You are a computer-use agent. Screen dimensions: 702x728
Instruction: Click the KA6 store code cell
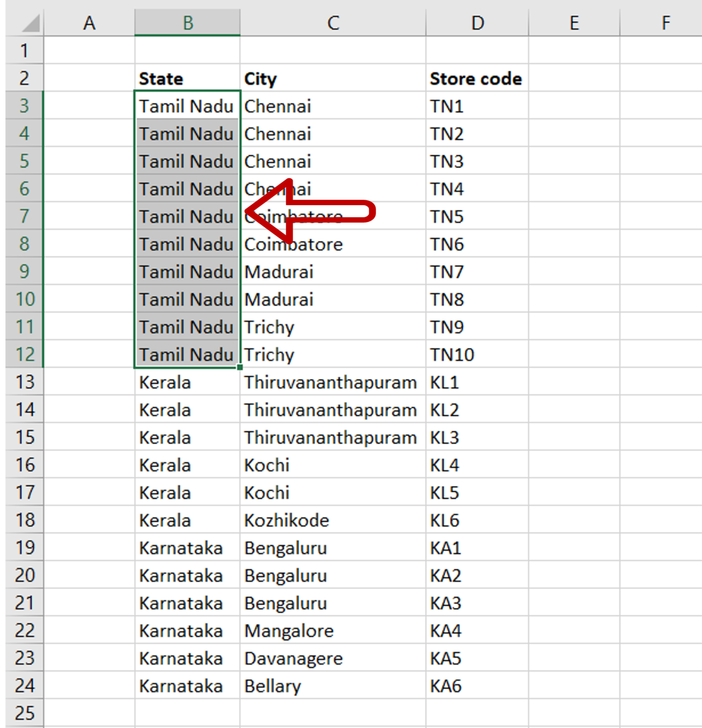pos(477,685)
